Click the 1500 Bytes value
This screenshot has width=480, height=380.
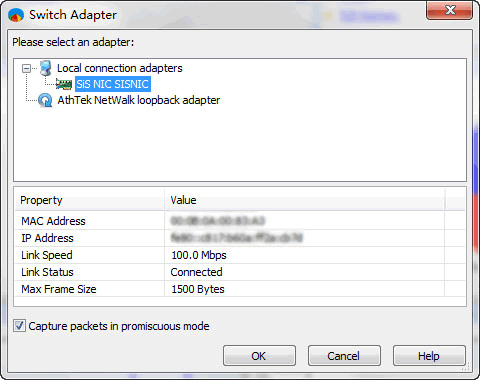(x=198, y=289)
